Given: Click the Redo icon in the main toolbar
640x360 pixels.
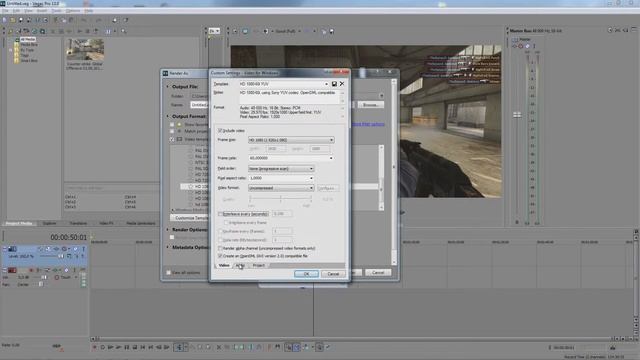Looking at the screenshot, I should (99, 20).
